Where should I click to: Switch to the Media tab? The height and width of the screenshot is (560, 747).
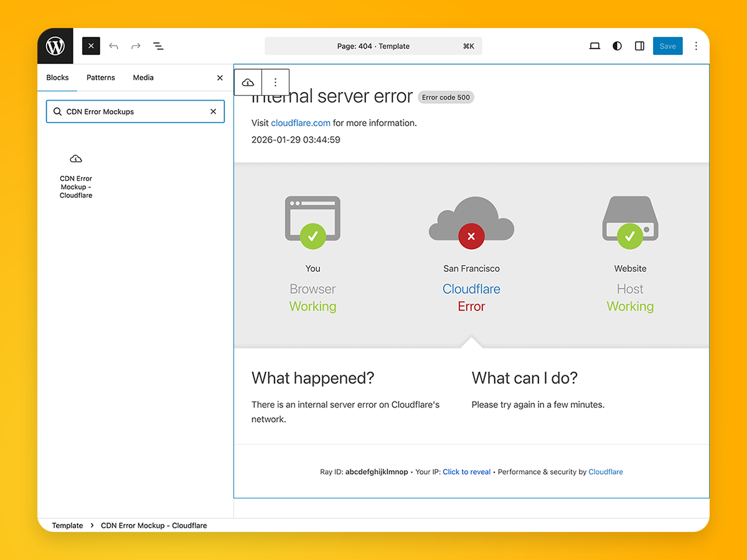coord(143,78)
